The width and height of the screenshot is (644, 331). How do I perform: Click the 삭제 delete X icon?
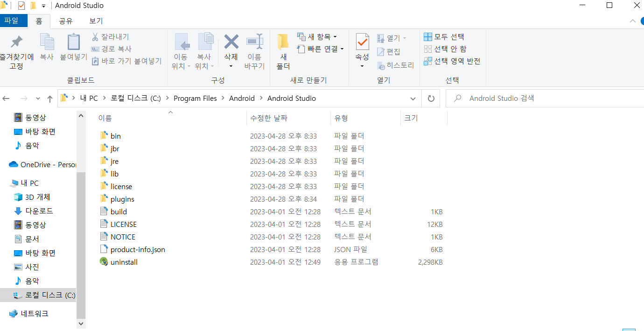231,42
